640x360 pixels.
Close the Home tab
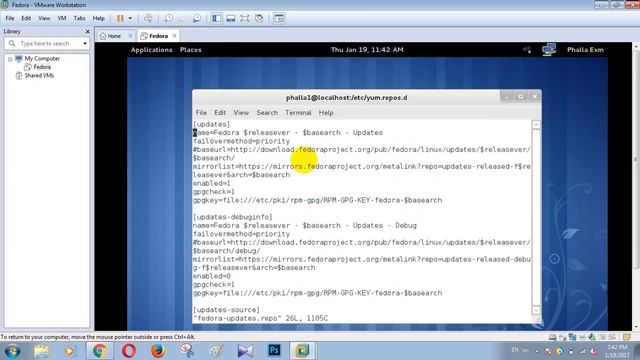tap(130, 36)
